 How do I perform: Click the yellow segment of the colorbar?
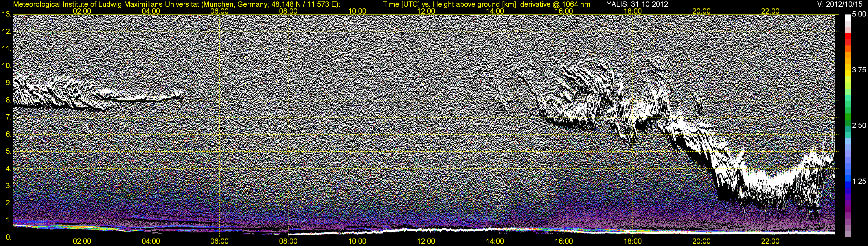847,74
